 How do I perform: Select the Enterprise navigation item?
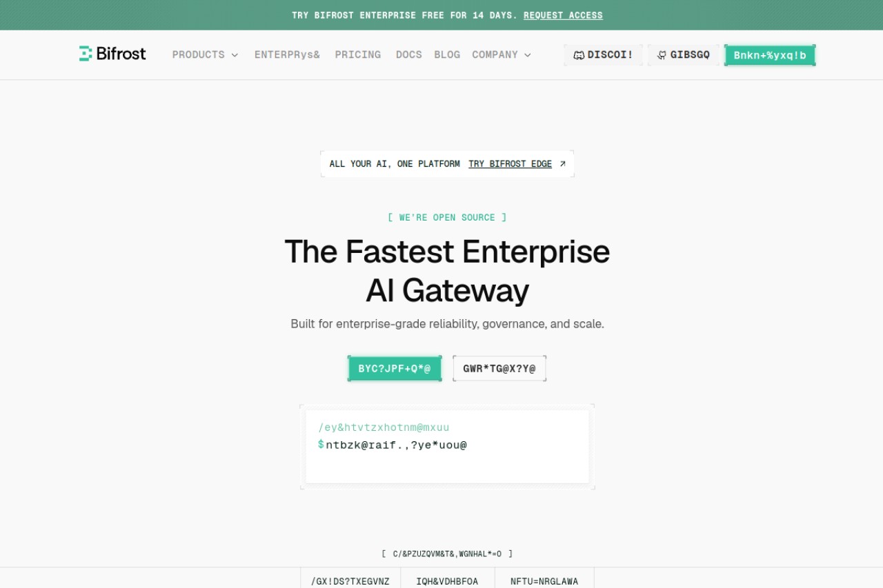287,54
